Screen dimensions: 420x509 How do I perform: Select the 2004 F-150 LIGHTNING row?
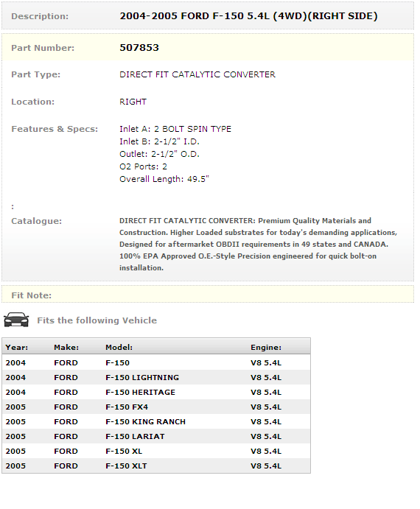156,378
